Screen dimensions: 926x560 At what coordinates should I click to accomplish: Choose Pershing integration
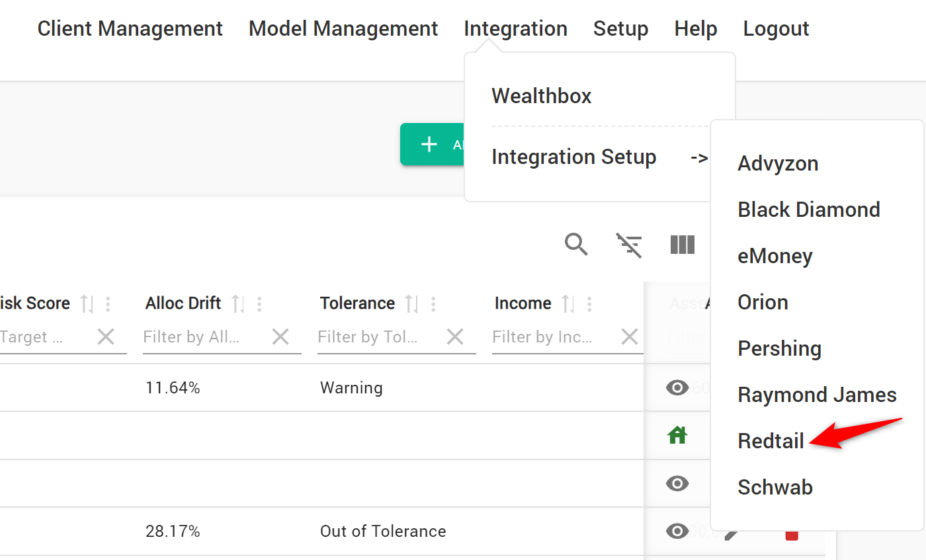coord(779,348)
